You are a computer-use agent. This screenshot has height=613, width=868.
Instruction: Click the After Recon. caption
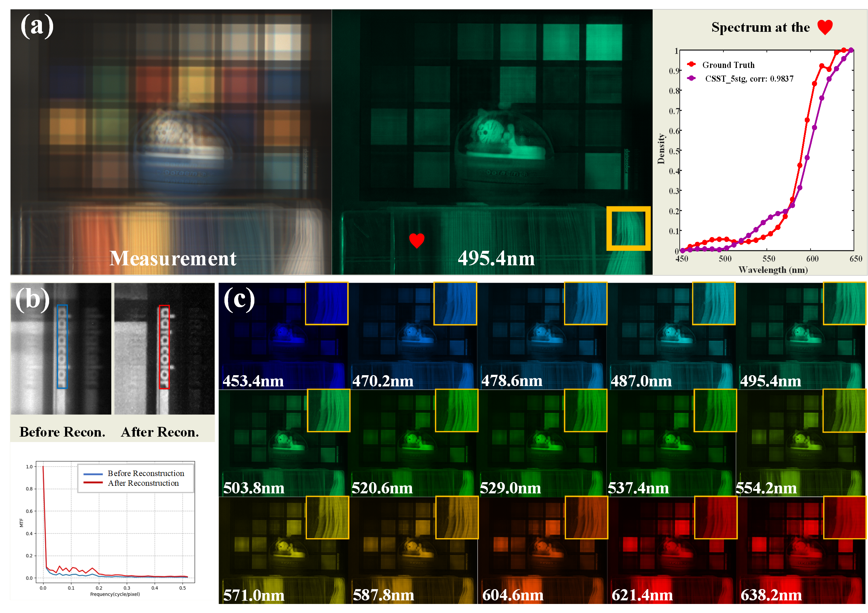click(x=160, y=432)
